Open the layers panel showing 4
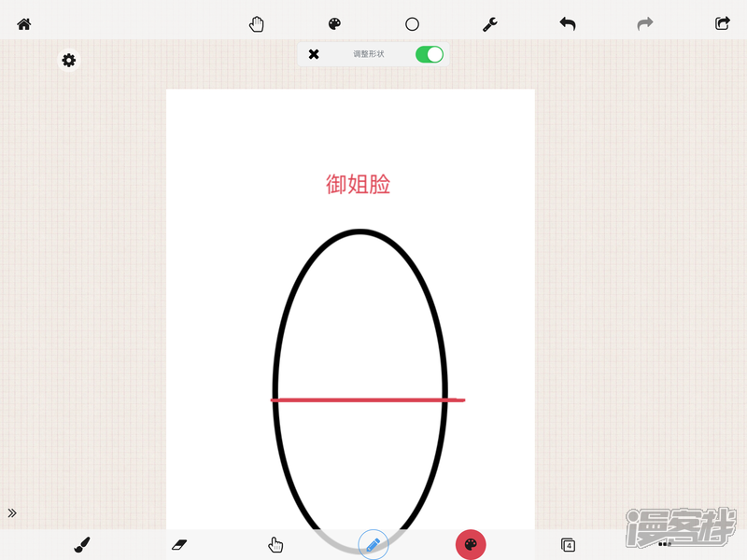Viewport: 747px width, 560px height. tap(568, 545)
